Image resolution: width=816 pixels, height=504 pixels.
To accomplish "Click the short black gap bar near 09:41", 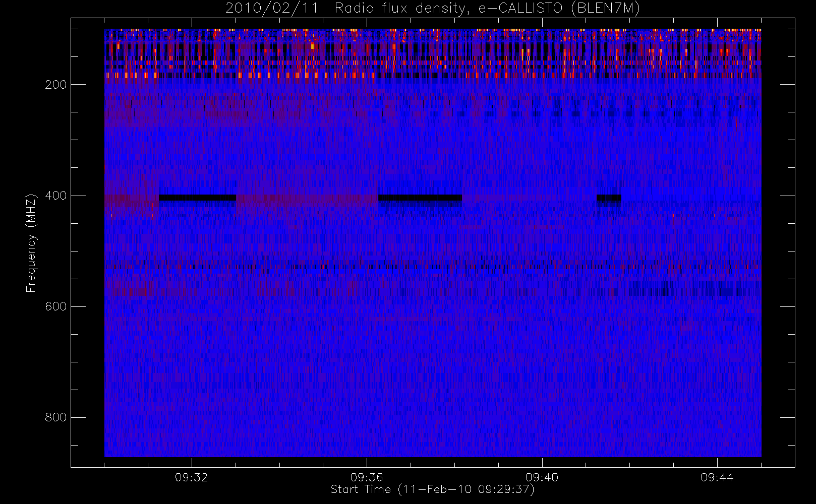I will (609, 198).
